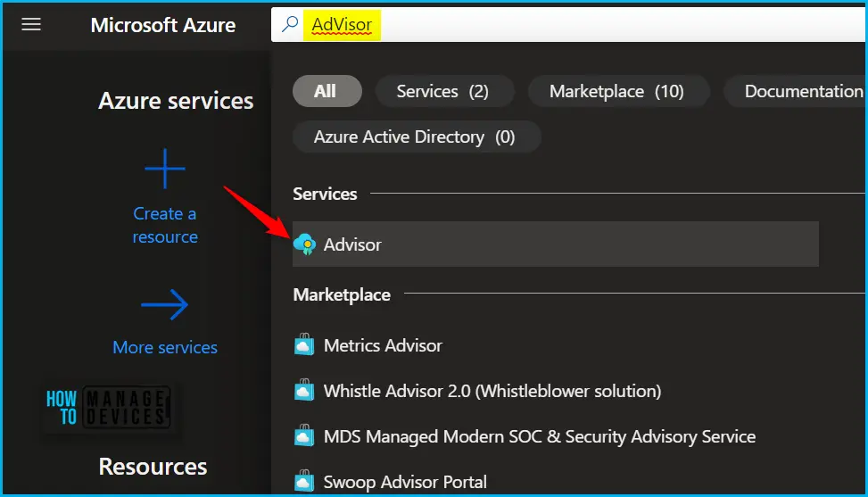
Task: Click the Azure services heading
Action: click(x=176, y=101)
